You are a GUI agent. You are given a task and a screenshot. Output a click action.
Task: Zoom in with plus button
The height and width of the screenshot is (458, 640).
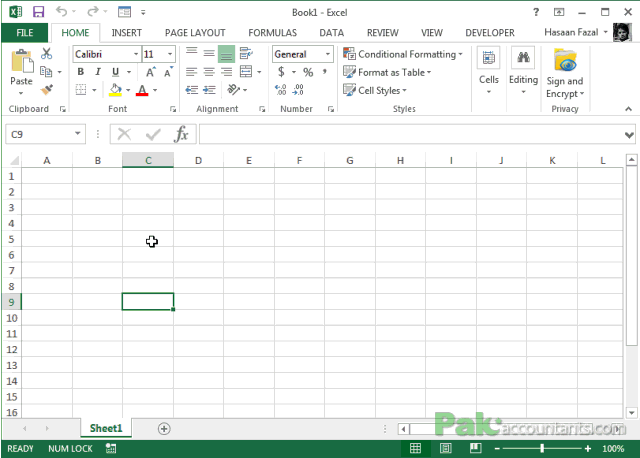click(587, 449)
